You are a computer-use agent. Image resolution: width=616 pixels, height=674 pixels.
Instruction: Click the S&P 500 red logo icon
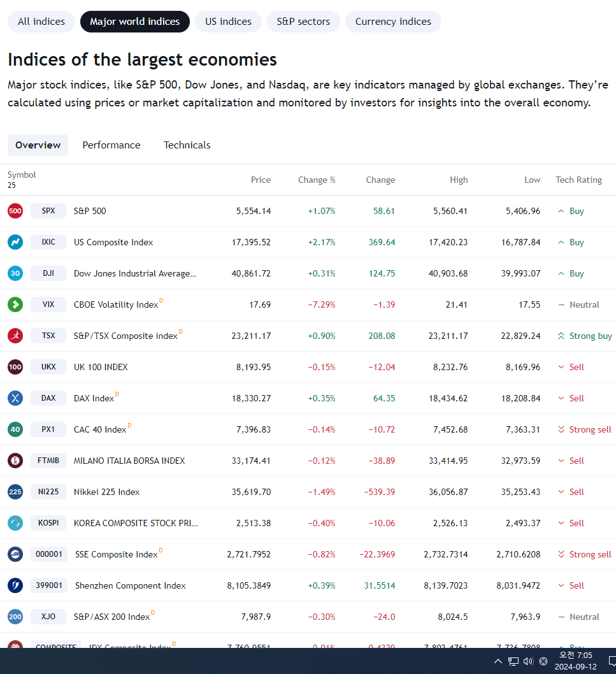(x=15, y=211)
